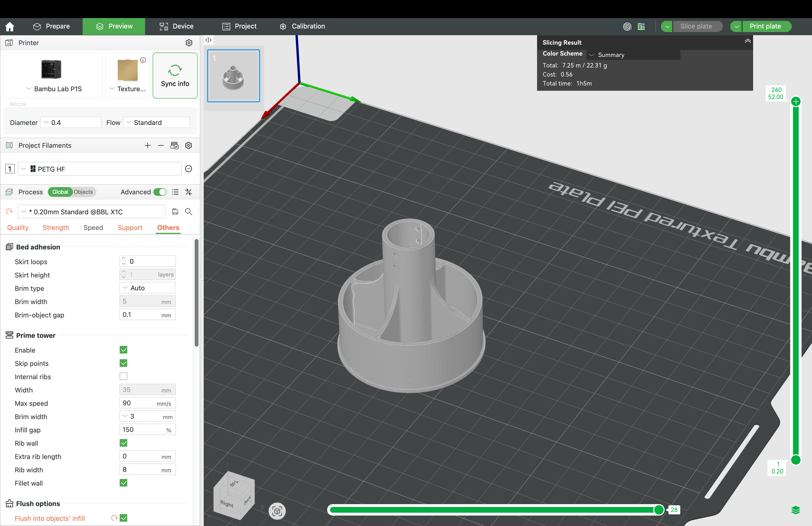The width and height of the screenshot is (812, 526).
Task: Reset the camera view icon
Action: pyautogui.click(x=277, y=511)
